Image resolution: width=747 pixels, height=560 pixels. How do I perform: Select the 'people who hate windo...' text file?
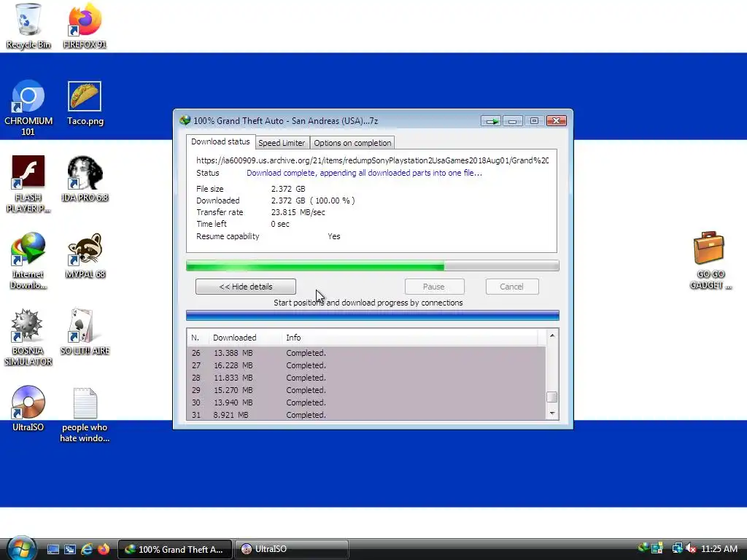[85, 414]
